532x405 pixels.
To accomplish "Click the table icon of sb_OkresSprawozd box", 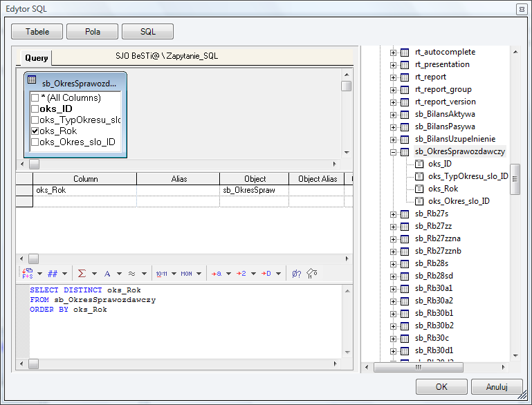I will [32, 79].
